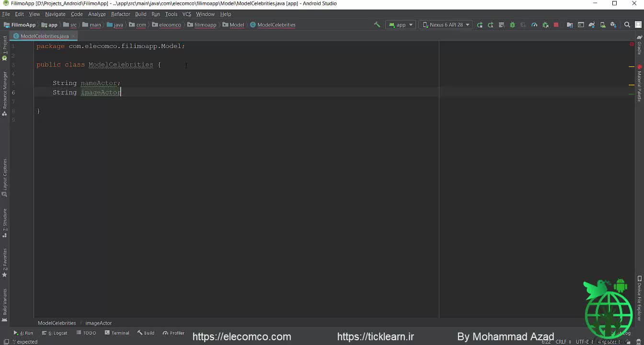Open the Profiler gauge icon in toolbar
The image size is (644, 345).
pos(534,25)
